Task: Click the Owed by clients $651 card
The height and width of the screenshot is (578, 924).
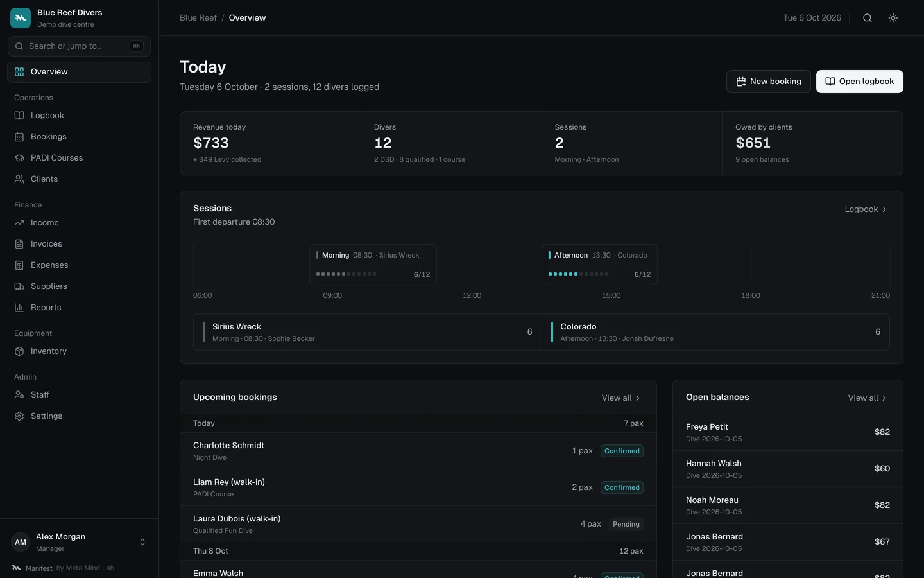Action: pos(812,143)
